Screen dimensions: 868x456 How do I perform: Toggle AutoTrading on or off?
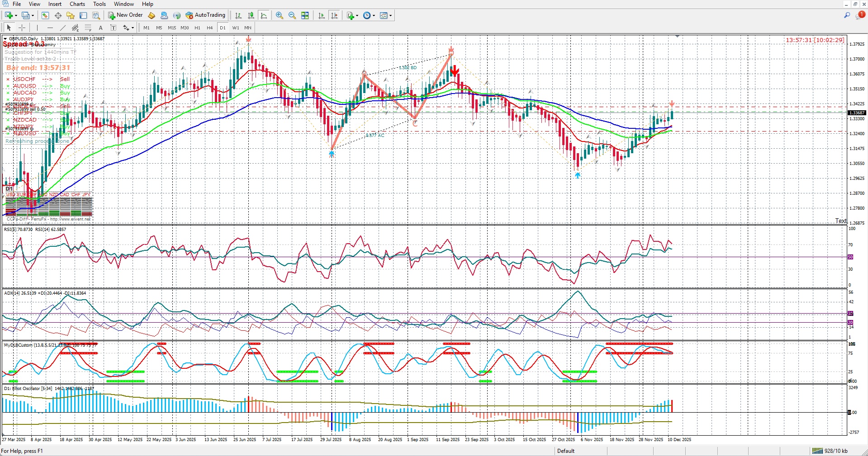click(x=205, y=15)
